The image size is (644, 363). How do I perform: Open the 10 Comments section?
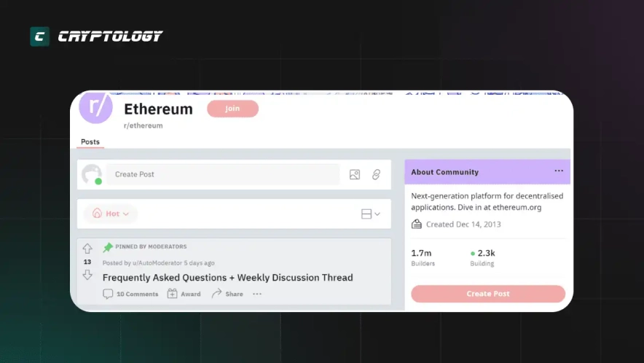coord(131,294)
